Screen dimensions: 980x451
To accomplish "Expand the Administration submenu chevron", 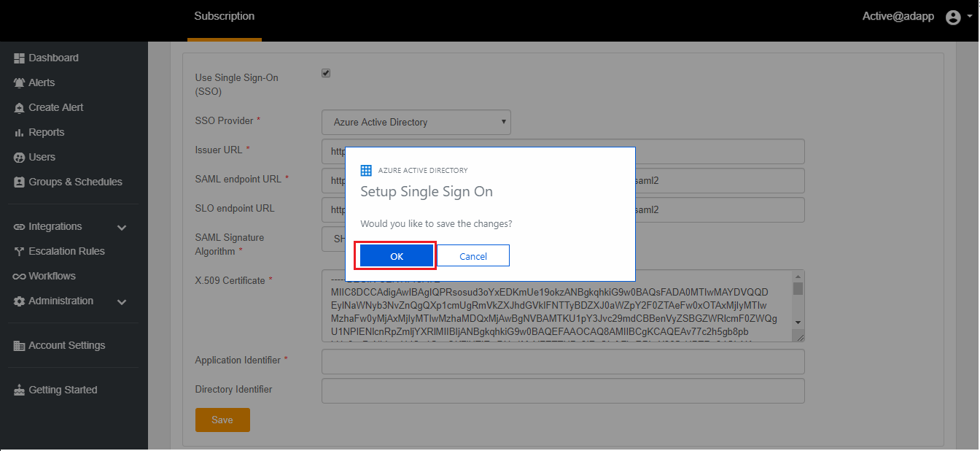I will pos(122,302).
